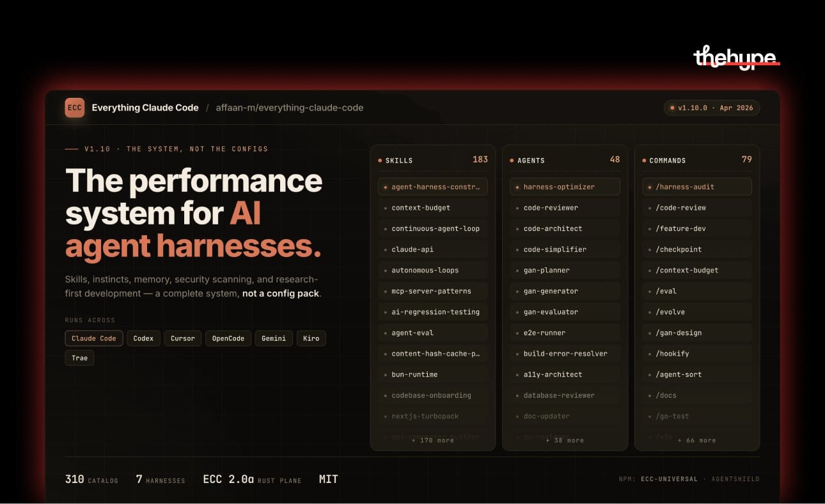Select the Codex harness chip

[143, 338]
